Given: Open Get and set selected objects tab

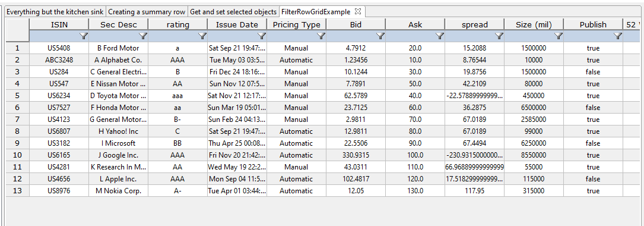Looking at the screenshot, I should (x=233, y=12).
